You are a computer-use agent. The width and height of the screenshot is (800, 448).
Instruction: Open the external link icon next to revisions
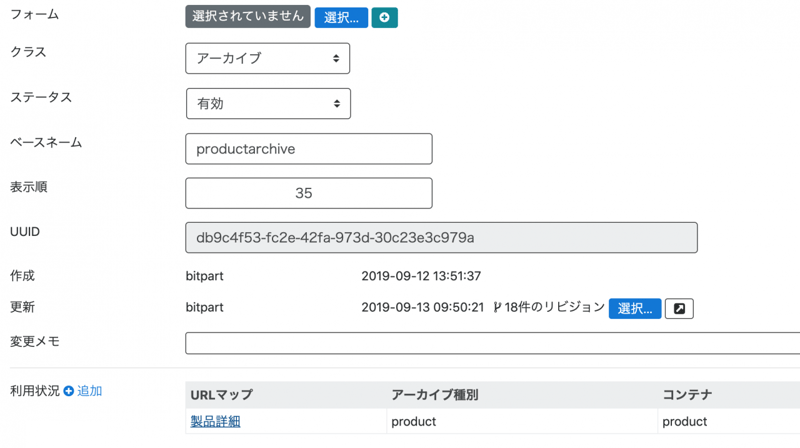679,309
